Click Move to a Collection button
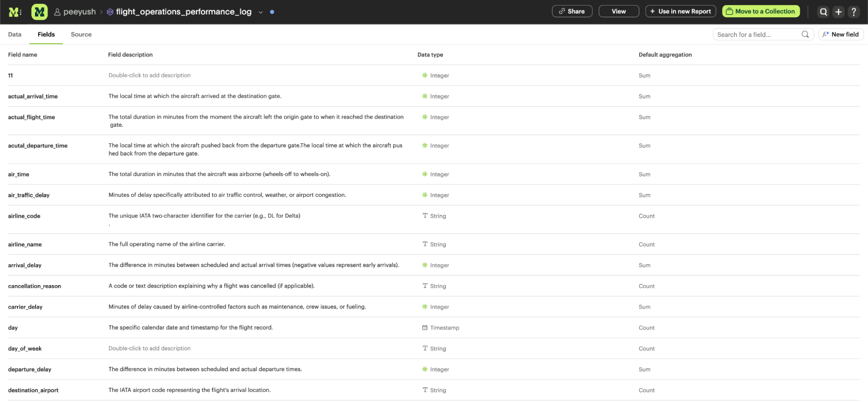868x402 pixels. pyautogui.click(x=761, y=11)
